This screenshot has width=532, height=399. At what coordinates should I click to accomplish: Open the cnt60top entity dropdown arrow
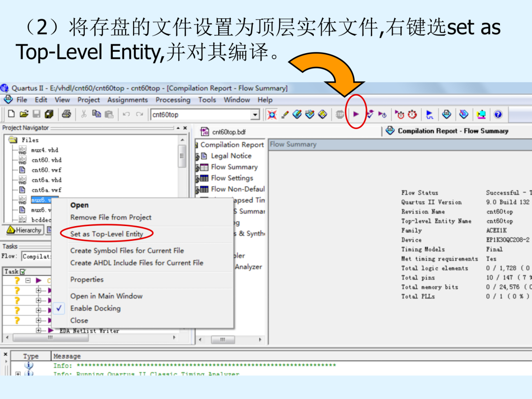(255, 115)
